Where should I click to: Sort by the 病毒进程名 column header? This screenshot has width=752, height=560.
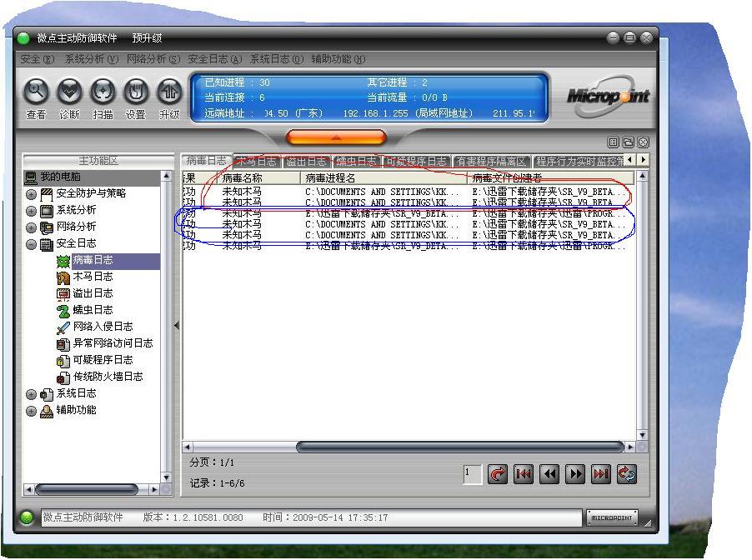click(384, 177)
